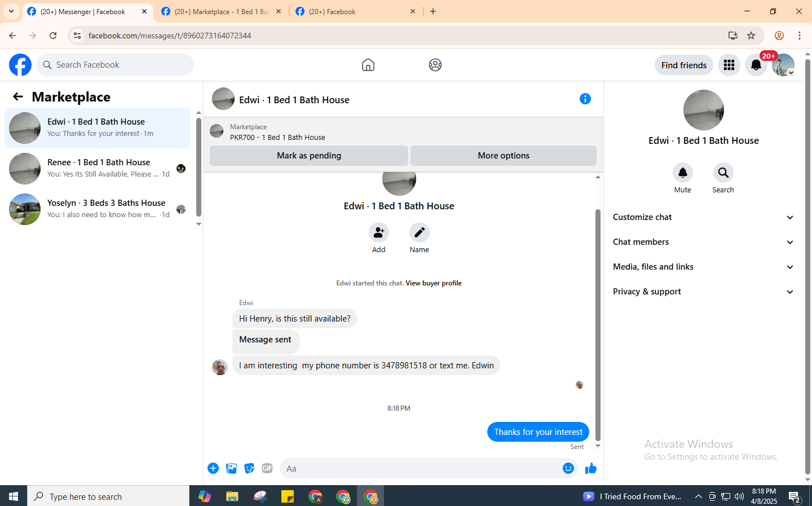Expand Chat members section
Viewport: 812px width, 506px height.
tap(704, 242)
